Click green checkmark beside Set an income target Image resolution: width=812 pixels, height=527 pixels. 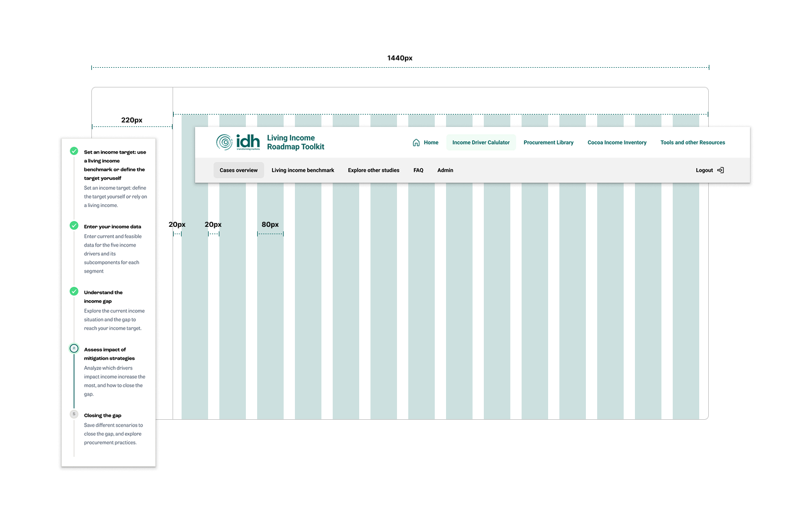(x=74, y=151)
